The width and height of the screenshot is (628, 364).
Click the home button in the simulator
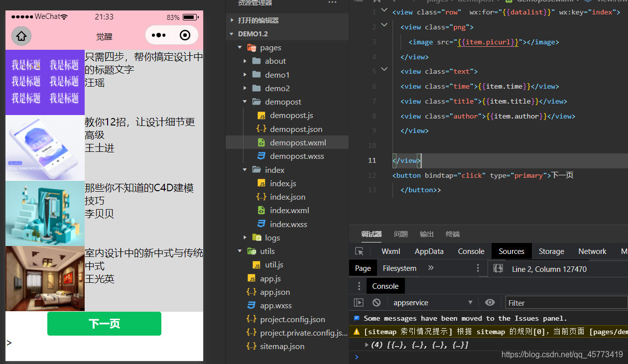pos(20,35)
